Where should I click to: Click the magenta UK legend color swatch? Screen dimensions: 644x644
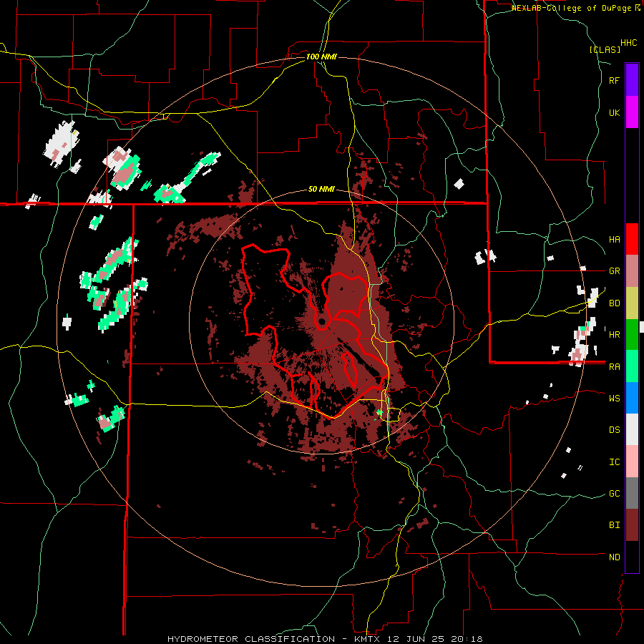pos(632,112)
